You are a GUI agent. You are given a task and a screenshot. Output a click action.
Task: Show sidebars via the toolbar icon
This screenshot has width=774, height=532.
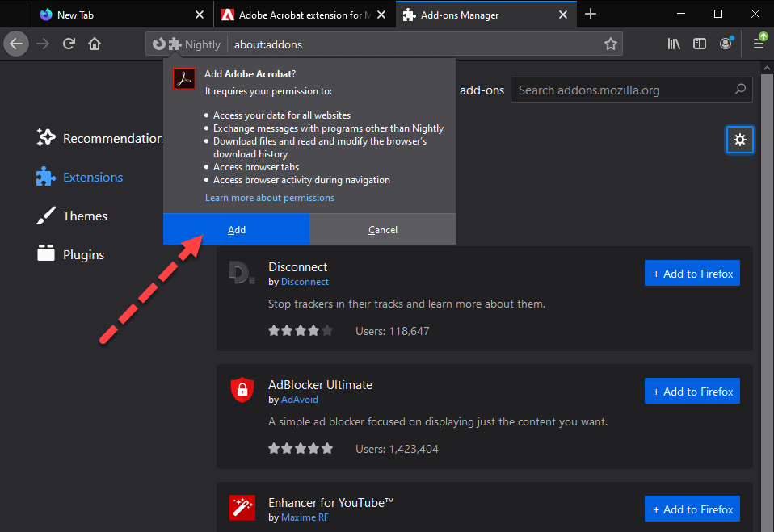pyautogui.click(x=700, y=44)
